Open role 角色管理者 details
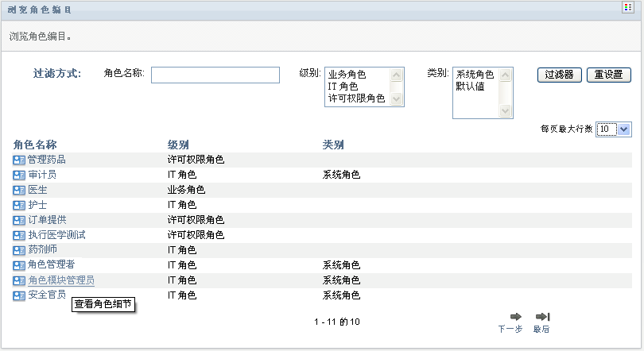 pos(52,264)
